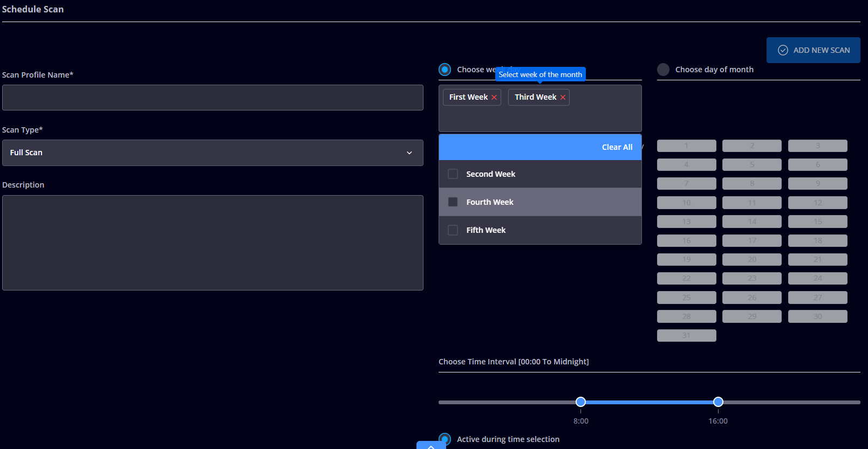Click the checkmark icon on Add New Scan
The height and width of the screenshot is (449, 868).
click(x=783, y=50)
